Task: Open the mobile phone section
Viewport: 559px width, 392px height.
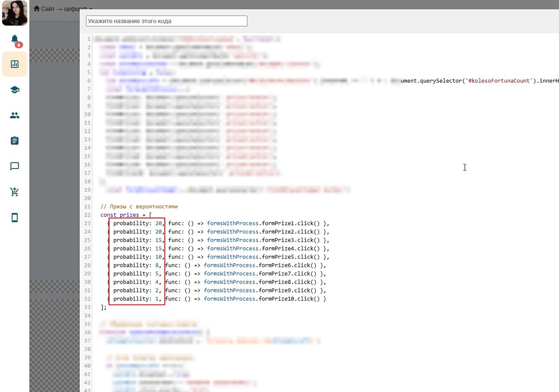Action: pyautogui.click(x=14, y=217)
